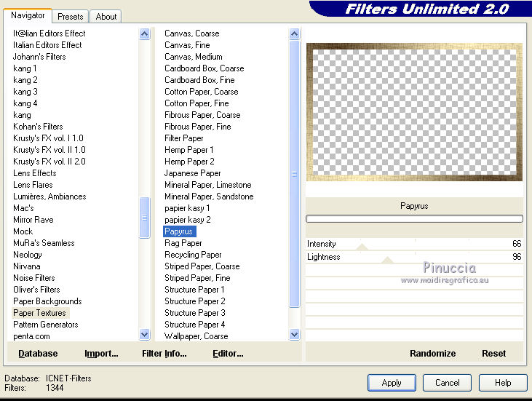Select It@lian Editors Effect category
Image resolution: width=532 pixels, height=401 pixels.
pos(49,33)
